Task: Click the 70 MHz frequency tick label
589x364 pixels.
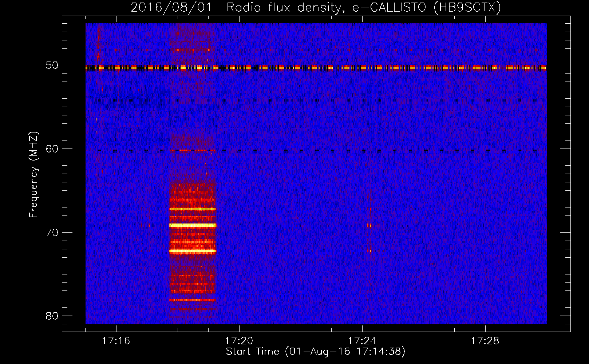Action: (52, 232)
